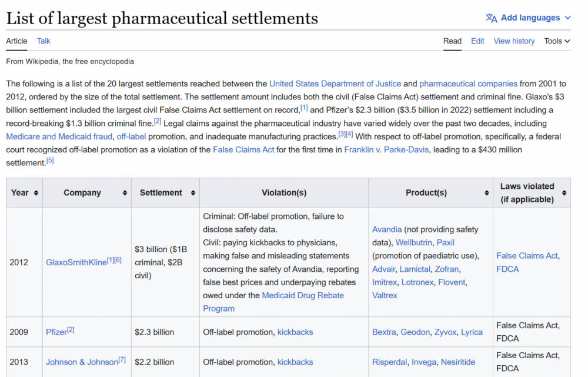This screenshot has height=377, width=588.
Task: Select the Edit tab
Action: coord(477,41)
